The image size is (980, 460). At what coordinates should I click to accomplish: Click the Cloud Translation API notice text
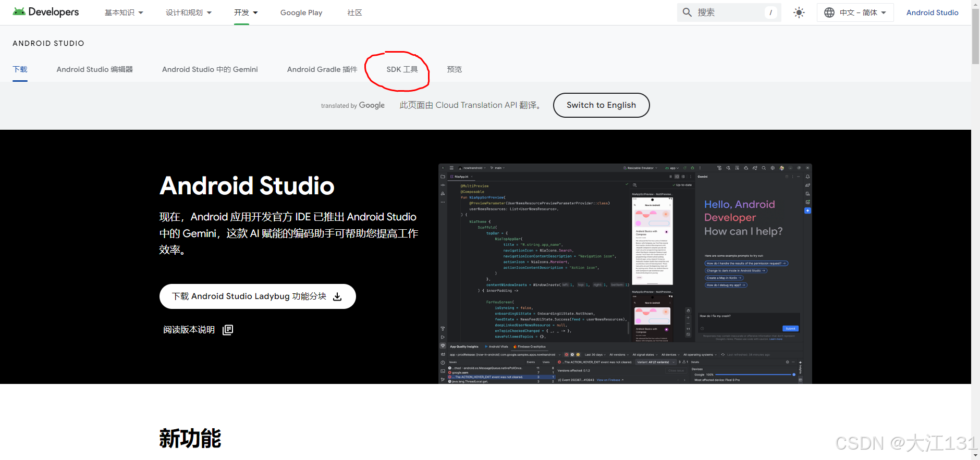pyautogui.click(x=471, y=105)
